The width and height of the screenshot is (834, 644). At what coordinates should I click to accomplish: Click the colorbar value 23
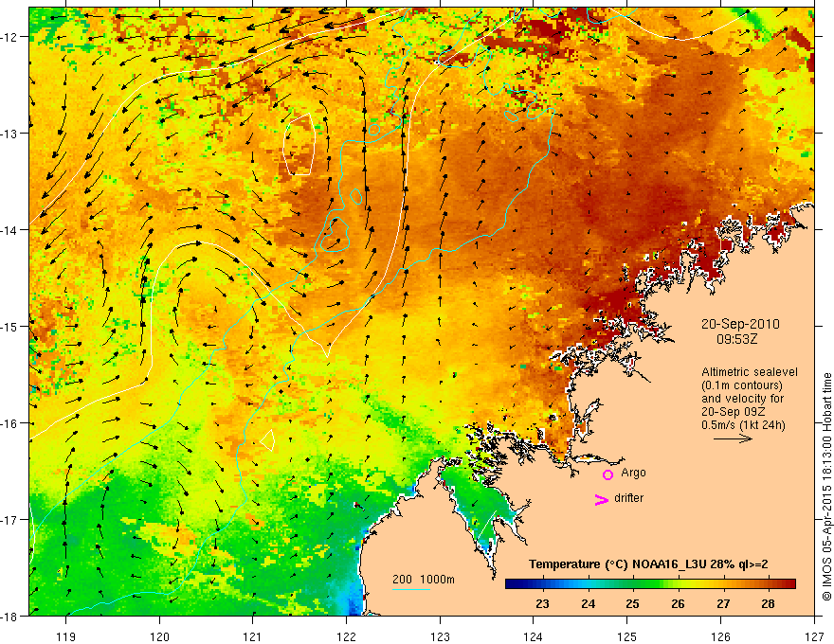pyautogui.click(x=542, y=604)
